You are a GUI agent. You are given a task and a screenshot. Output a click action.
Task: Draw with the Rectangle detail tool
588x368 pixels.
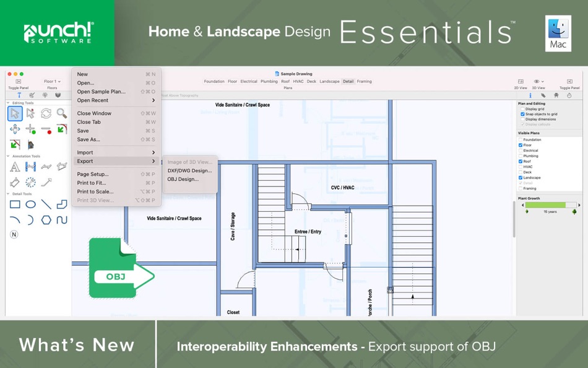coord(15,204)
